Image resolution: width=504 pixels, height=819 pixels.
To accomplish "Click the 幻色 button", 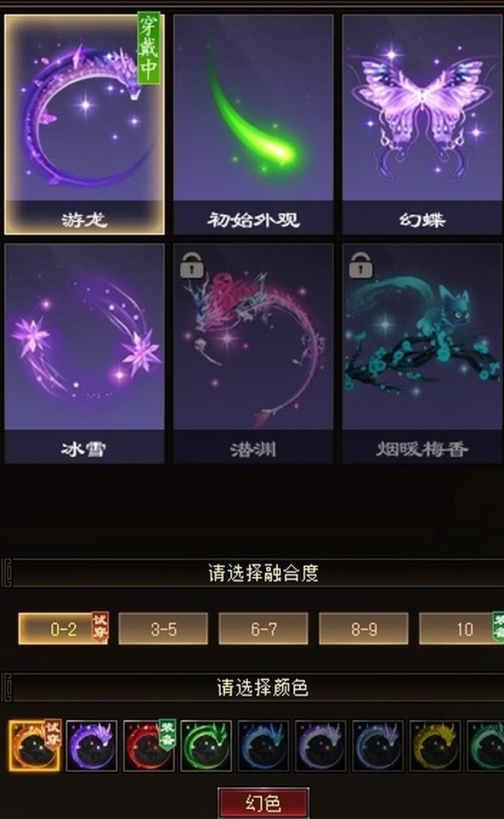I will (x=263, y=803).
